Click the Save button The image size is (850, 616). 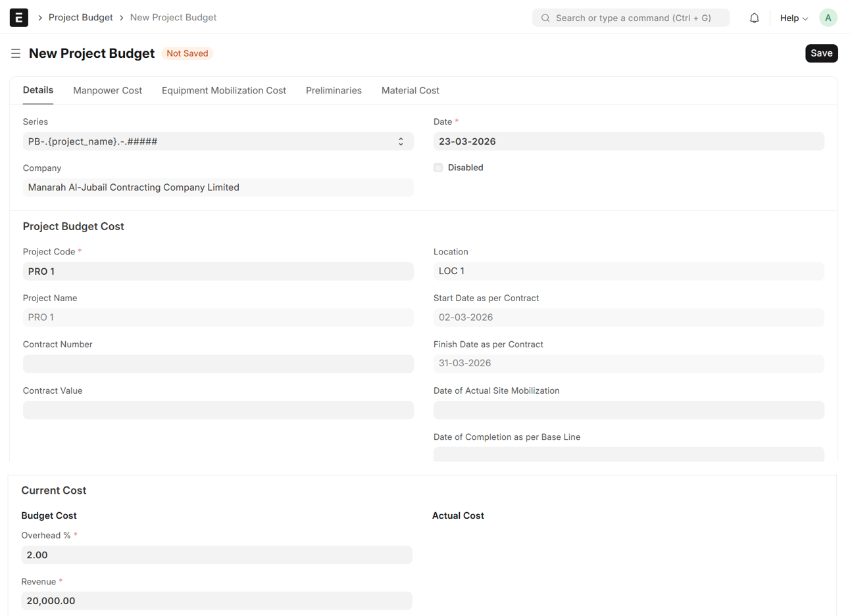point(821,53)
